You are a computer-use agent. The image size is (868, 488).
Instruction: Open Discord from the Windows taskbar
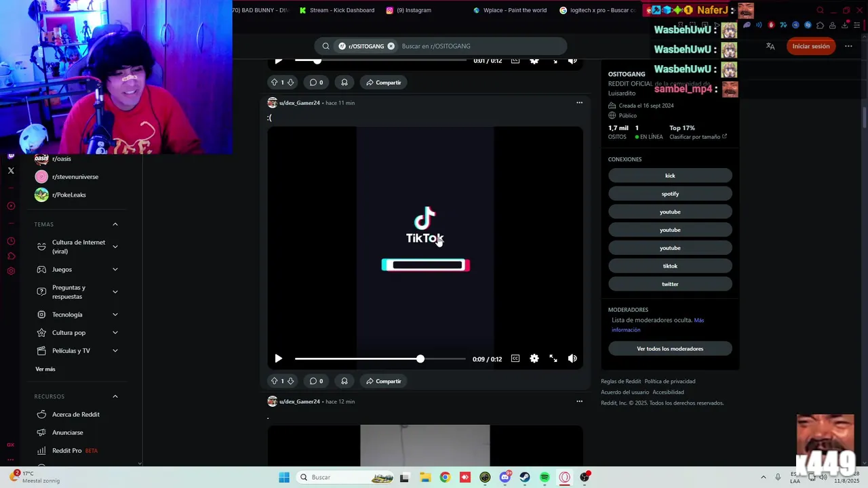coord(505,477)
